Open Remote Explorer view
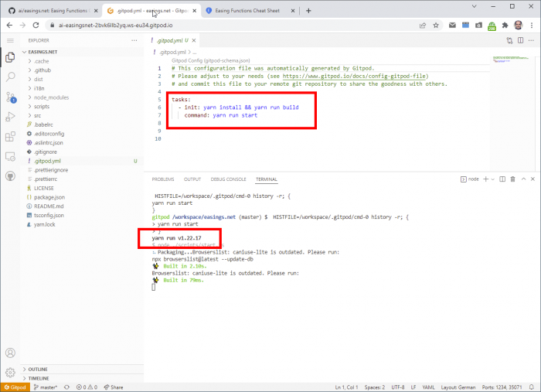This screenshot has height=392, width=541. [10, 156]
